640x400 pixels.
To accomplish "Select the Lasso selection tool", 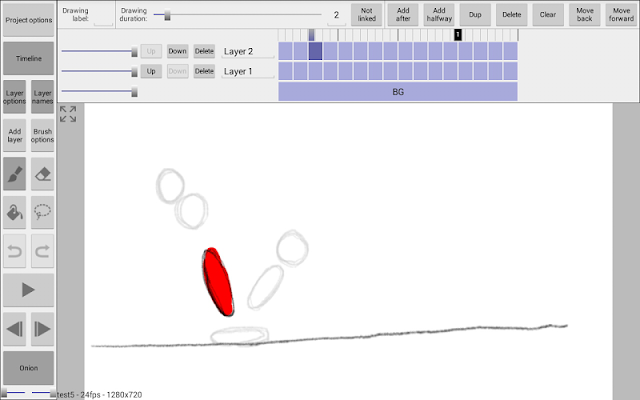I will pyautogui.click(x=42, y=212).
